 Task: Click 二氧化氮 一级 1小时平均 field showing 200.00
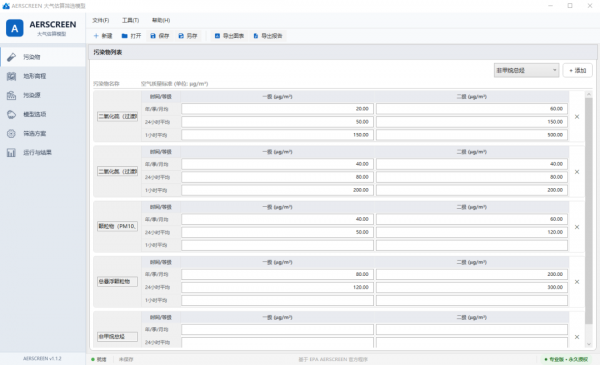point(277,190)
